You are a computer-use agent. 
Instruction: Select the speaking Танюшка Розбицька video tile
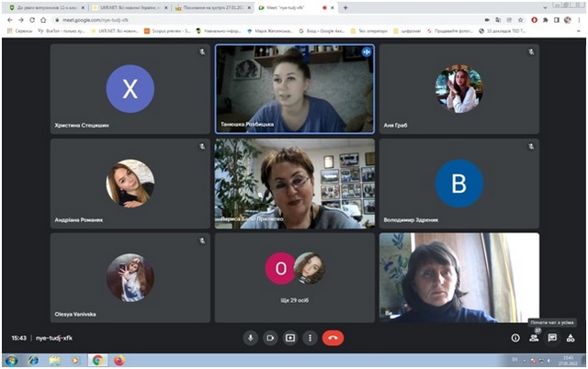[294, 89]
